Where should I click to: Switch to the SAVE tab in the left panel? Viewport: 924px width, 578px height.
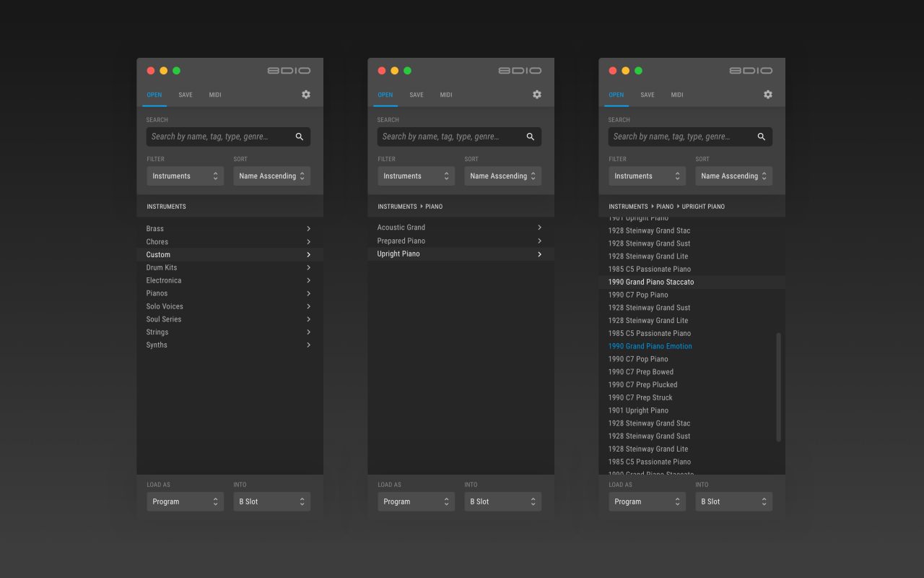(x=186, y=95)
